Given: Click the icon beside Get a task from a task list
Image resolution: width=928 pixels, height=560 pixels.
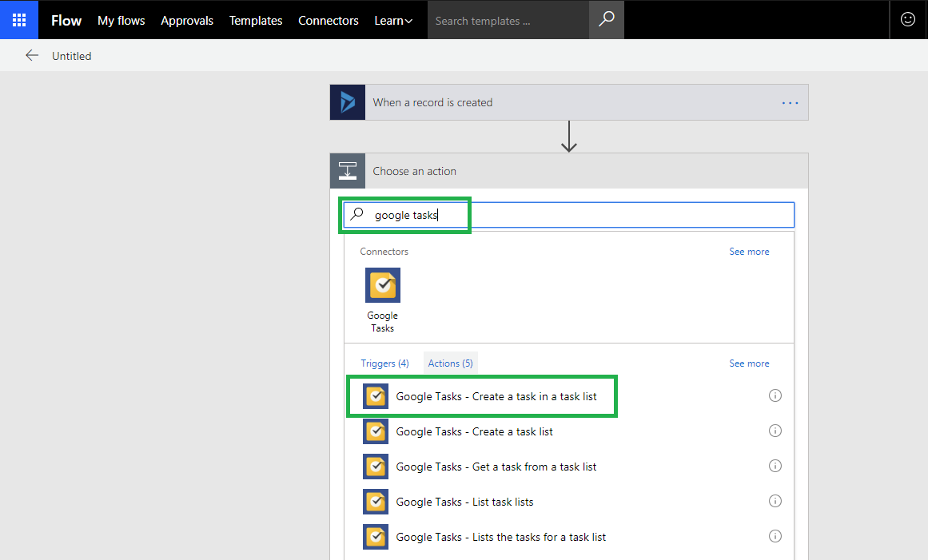Looking at the screenshot, I should pyautogui.click(x=375, y=467).
